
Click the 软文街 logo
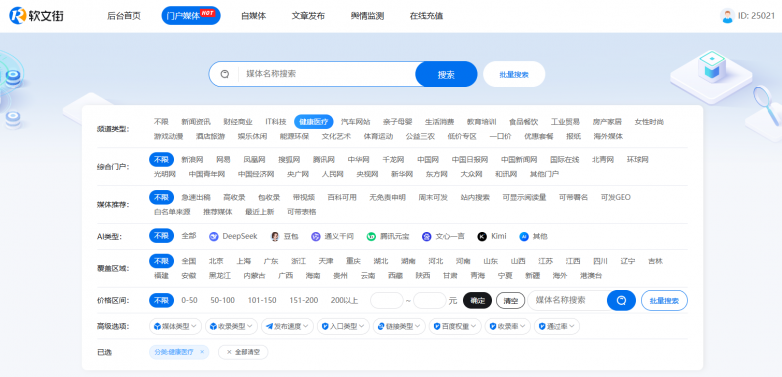36,16
